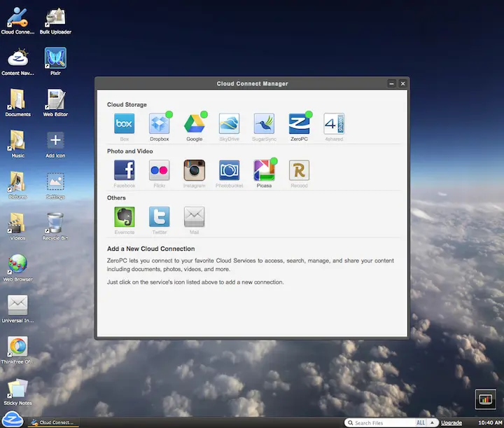Connect the Twitter account icon
Screen dimensions: 504x428
click(160, 216)
